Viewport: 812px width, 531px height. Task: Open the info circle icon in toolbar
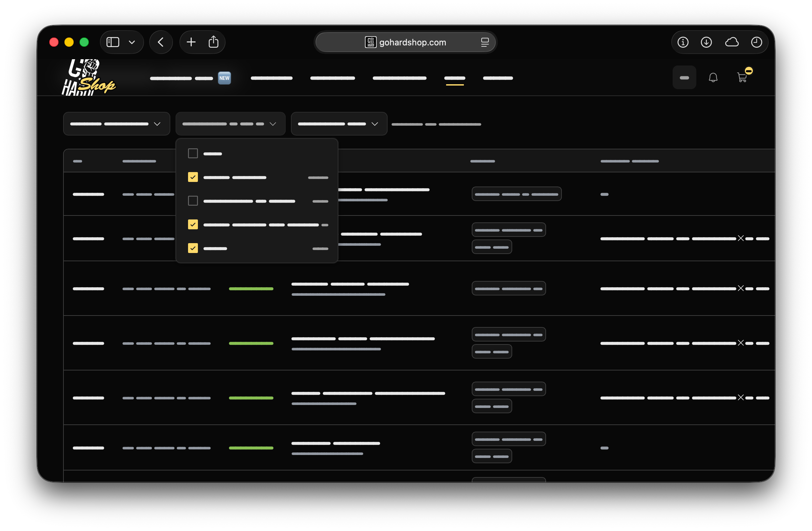(683, 42)
